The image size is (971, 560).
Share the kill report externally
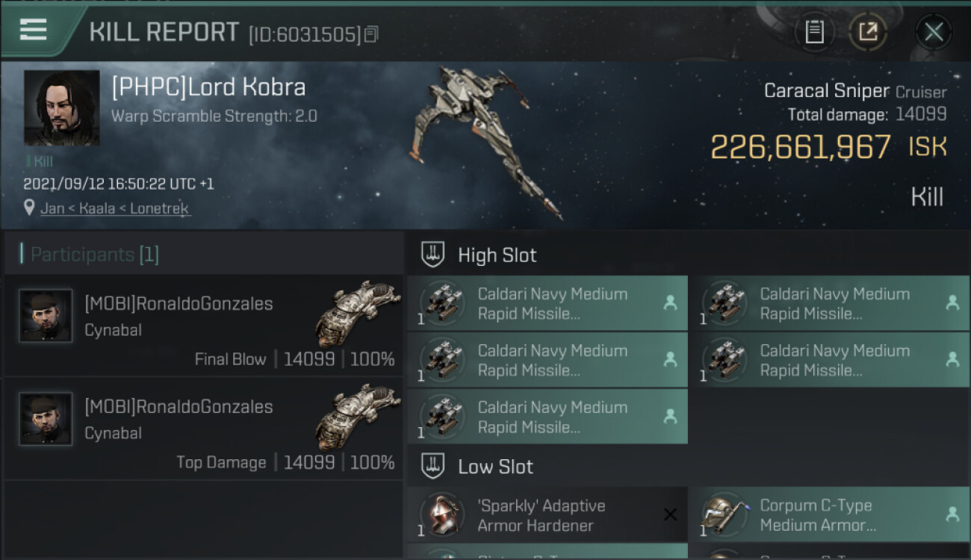pyautogui.click(x=868, y=32)
